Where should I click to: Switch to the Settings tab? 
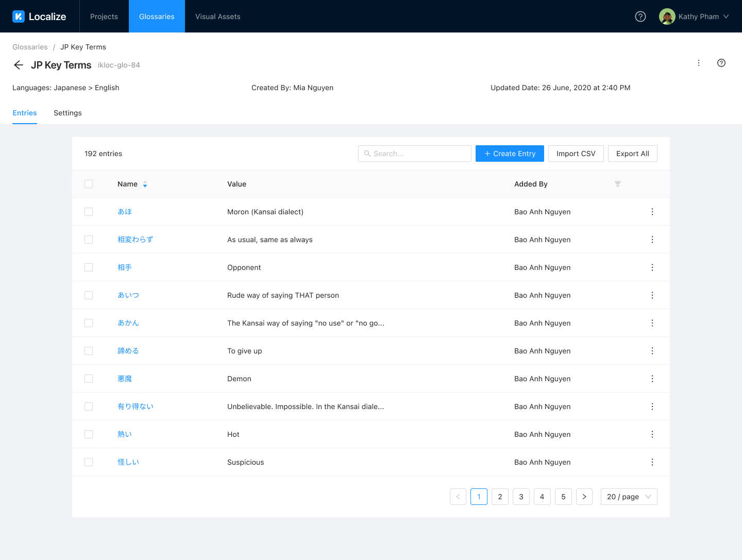point(68,113)
